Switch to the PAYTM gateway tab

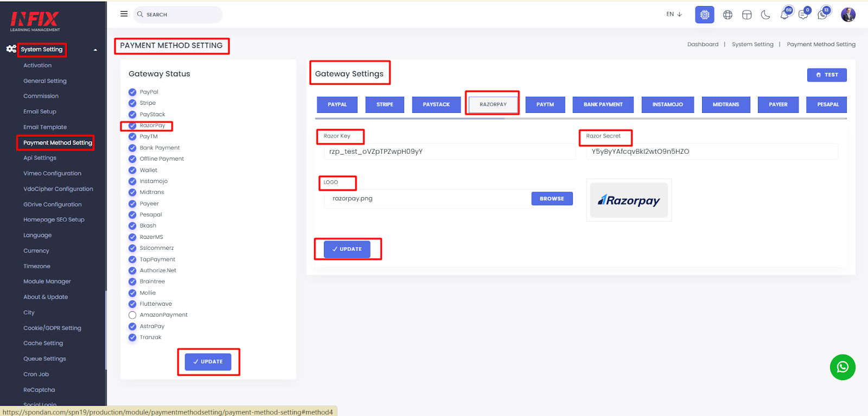(x=545, y=104)
